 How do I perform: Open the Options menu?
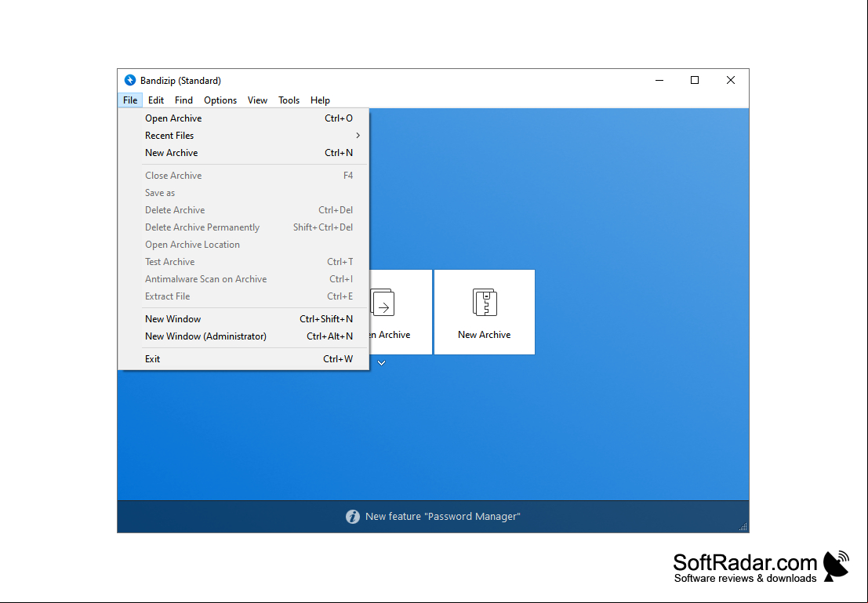[x=220, y=100]
